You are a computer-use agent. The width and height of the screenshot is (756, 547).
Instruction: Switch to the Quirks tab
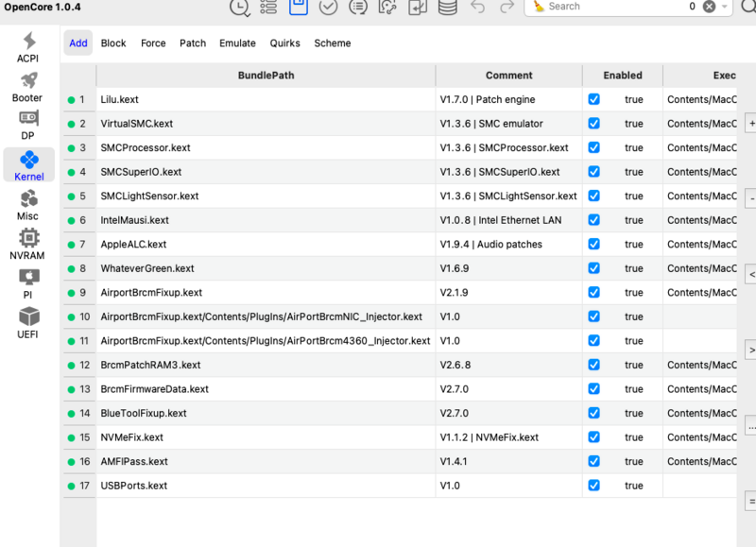tap(284, 43)
